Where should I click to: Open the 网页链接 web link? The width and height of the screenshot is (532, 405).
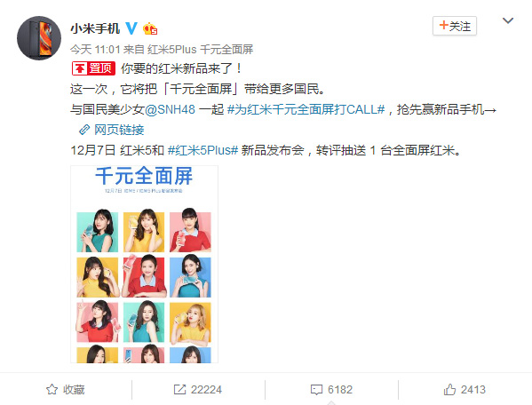[x=119, y=130]
